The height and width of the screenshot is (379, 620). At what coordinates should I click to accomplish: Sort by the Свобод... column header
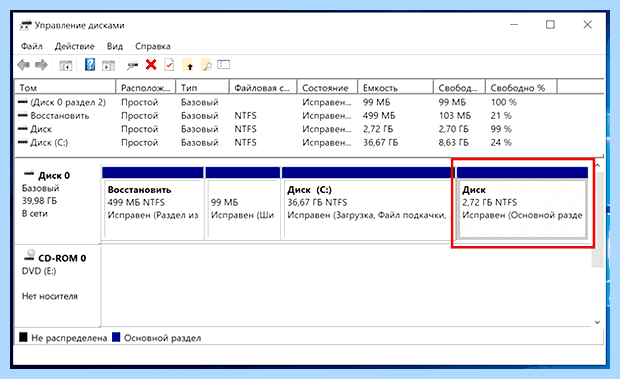[x=459, y=87]
